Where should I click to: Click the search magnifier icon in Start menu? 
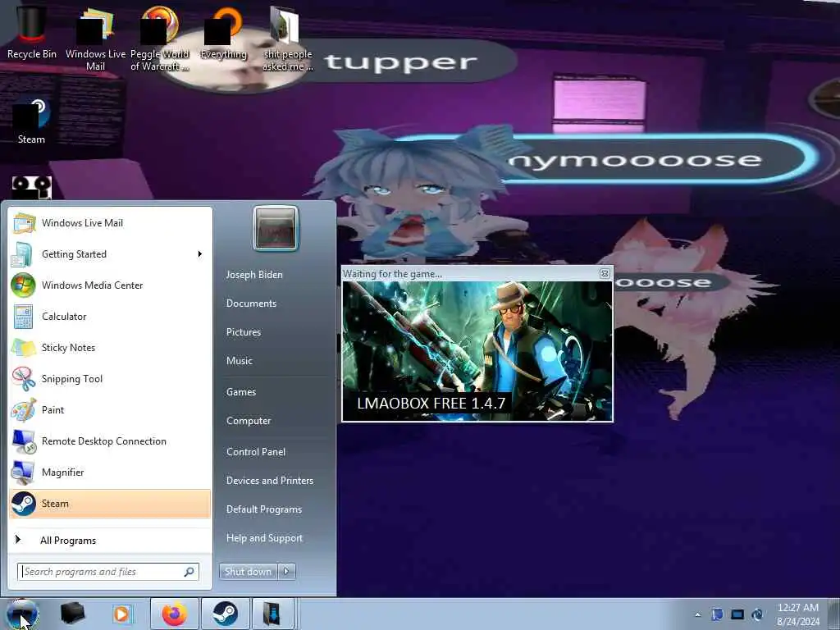[189, 572]
